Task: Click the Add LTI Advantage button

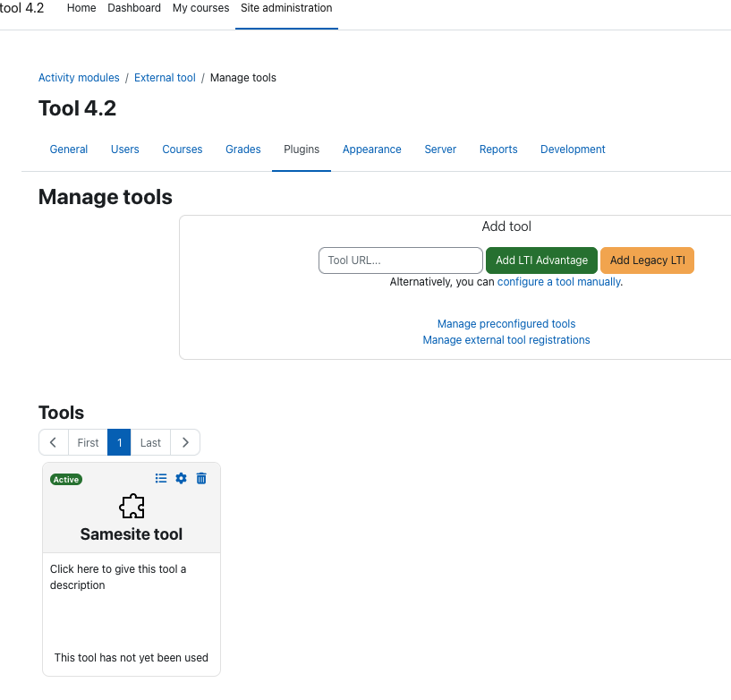Action: coord(541,260)
